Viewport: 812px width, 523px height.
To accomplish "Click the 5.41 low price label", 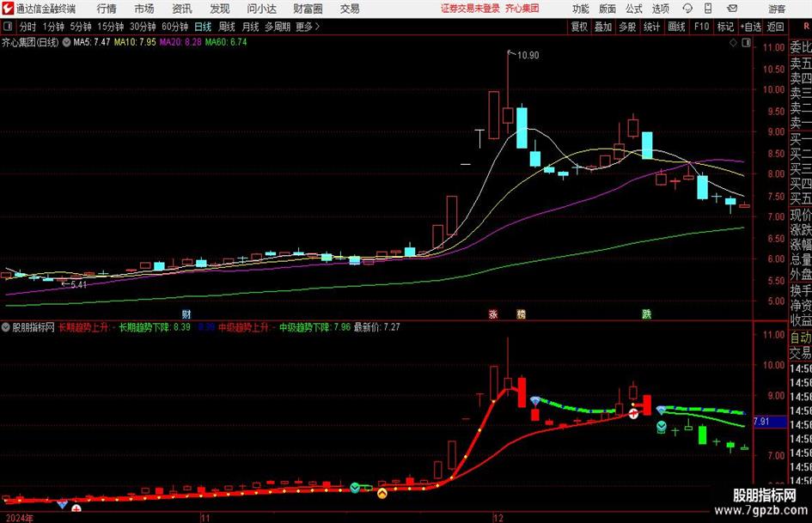I will 79,284.
